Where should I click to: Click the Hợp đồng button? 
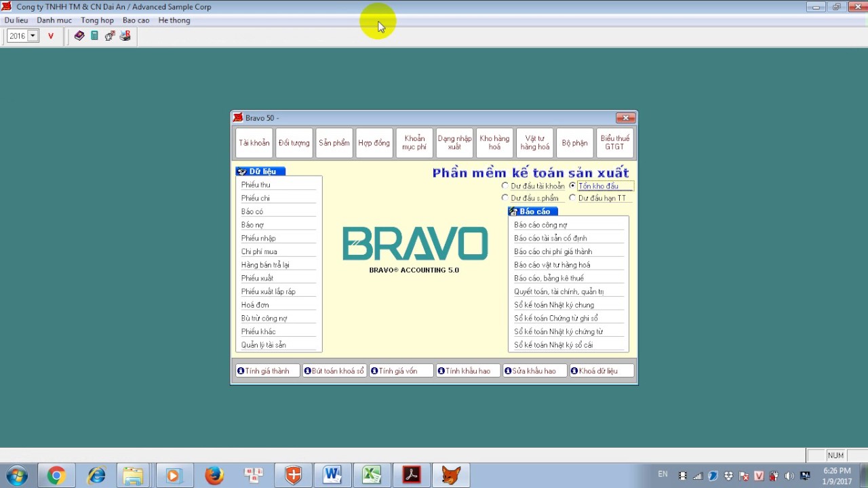[x=374, y=143]
